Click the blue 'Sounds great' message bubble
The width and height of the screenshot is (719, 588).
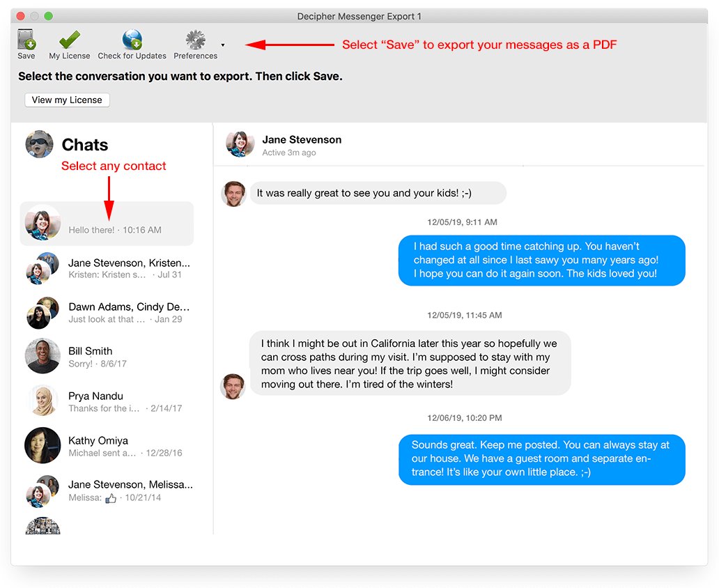tap(541, 459)
